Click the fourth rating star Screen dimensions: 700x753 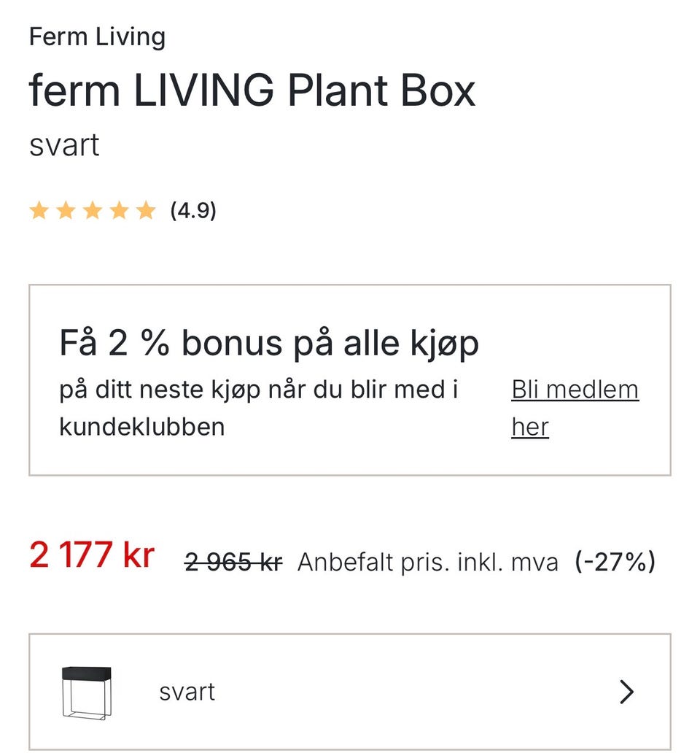coord(120,212)
